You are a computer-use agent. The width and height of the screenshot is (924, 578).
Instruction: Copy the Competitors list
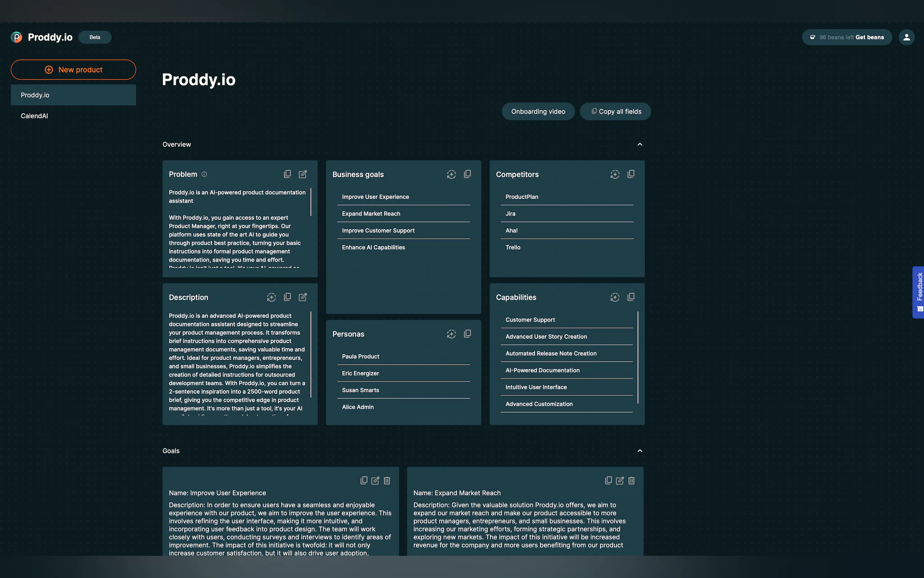click(631, 174)
